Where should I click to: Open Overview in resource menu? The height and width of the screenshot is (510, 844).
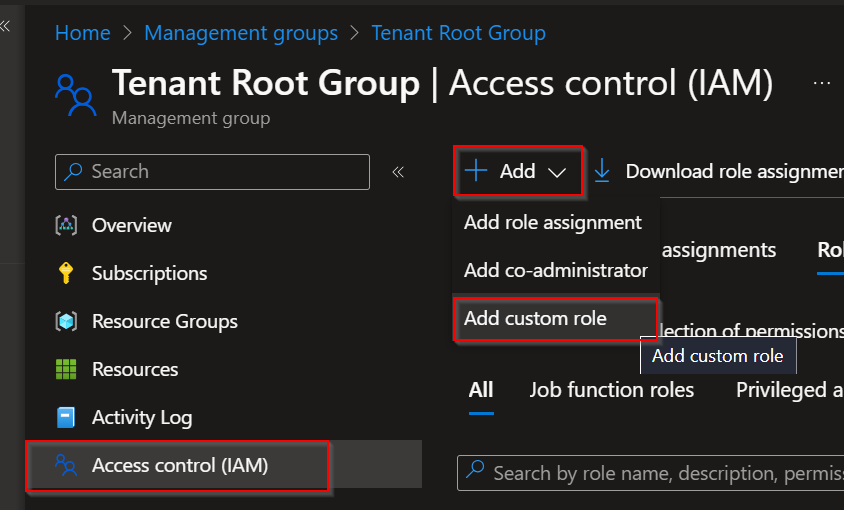click(132, 225)
